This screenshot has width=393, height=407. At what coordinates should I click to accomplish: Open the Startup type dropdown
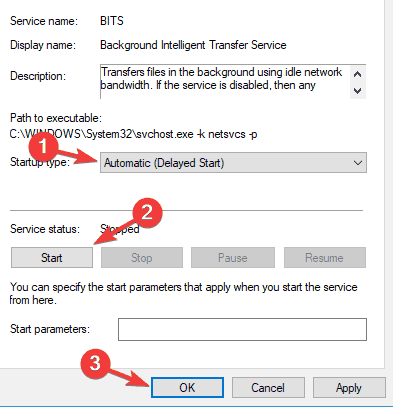pyautogui.click(x=233, y=163)
